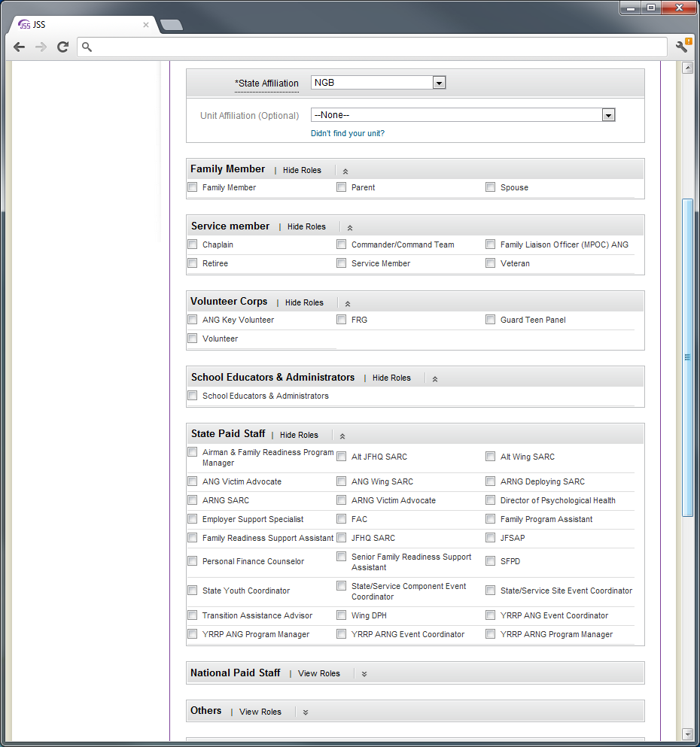This screenshot has height=747, width=700.
Task: Collapse Service member section with double chevron
Action: 350,228
